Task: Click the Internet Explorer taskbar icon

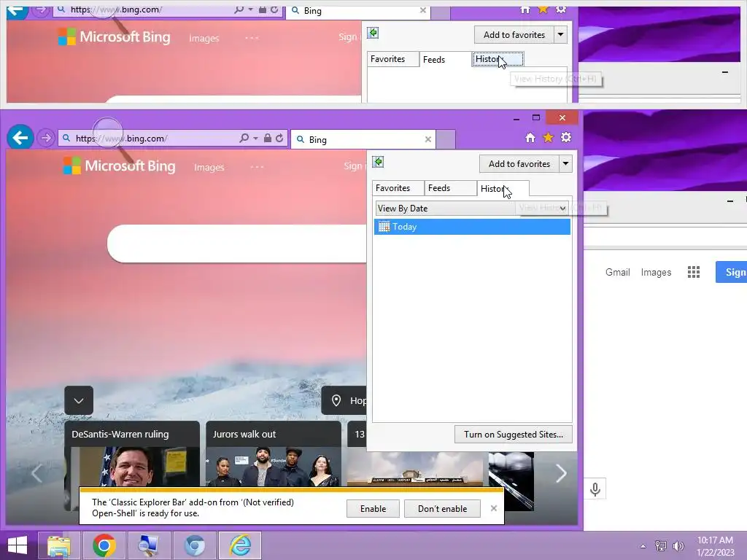Action: tap(240, 545)
